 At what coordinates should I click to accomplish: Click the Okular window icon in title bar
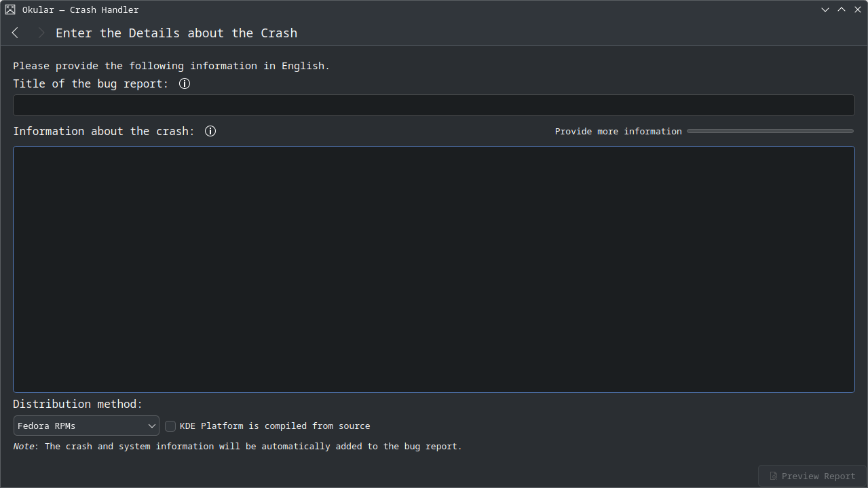coord(10,10)
